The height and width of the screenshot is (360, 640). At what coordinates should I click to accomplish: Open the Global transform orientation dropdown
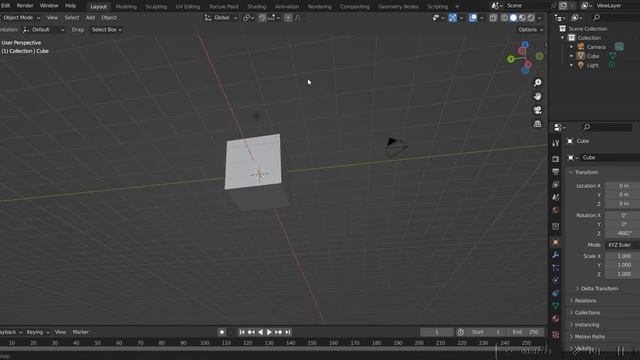[220, 18]
